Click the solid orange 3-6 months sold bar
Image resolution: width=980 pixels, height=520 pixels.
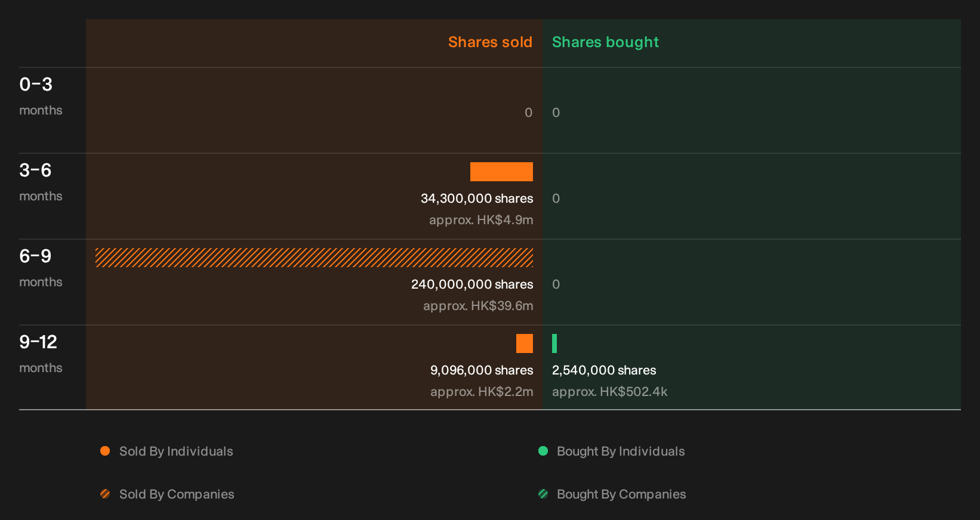click(x=501, y=172)
